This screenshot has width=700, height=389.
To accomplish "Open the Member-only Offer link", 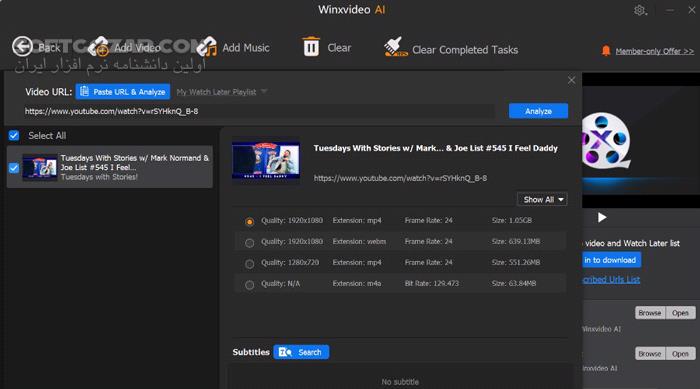I will [654, 51].
